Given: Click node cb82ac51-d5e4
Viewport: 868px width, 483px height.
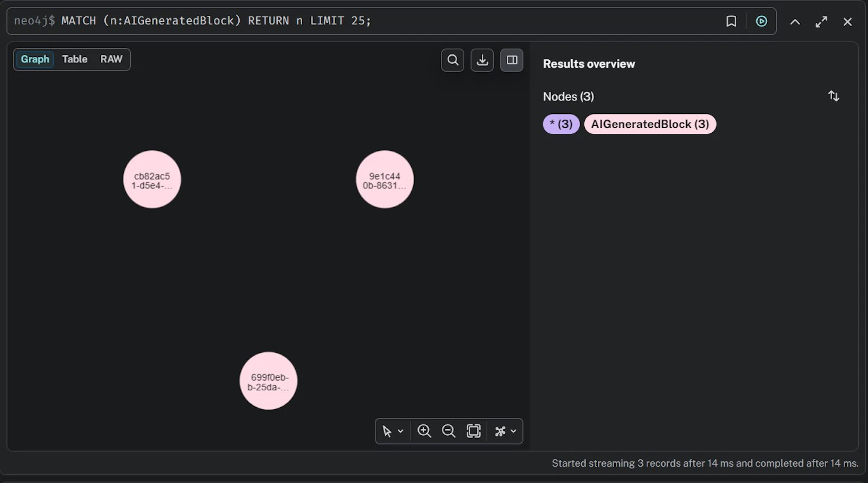Looking at the screenshot, I should pyautogui.click(x=152, y=179).
